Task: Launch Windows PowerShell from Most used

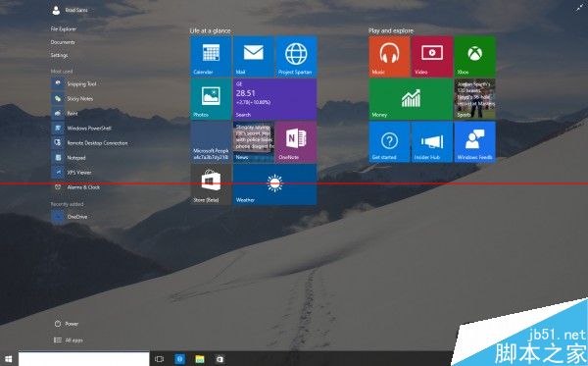Action: 81,128
